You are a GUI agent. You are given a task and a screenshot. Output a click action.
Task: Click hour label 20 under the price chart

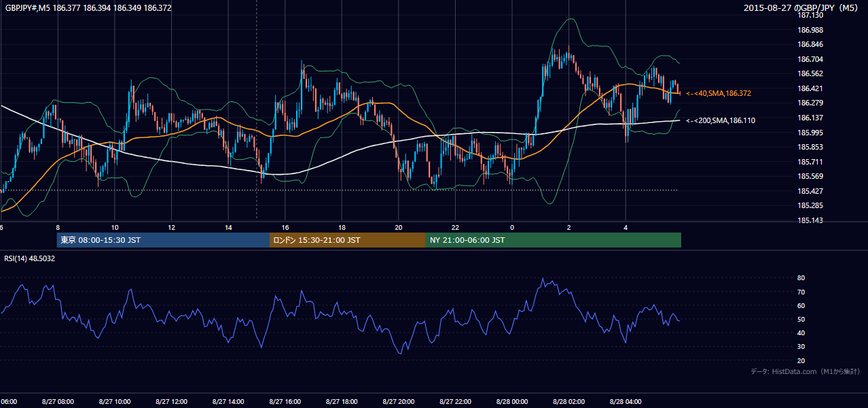point(399,227)
